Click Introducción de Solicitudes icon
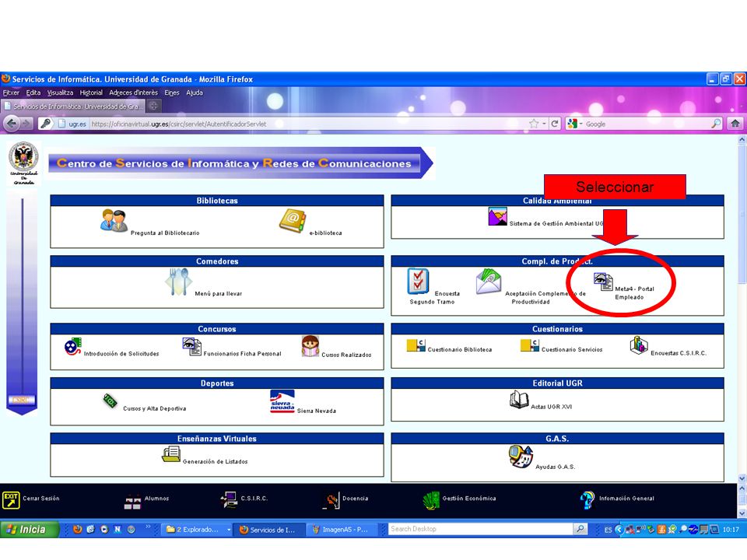The image size is (747, 560). point(73,346)
